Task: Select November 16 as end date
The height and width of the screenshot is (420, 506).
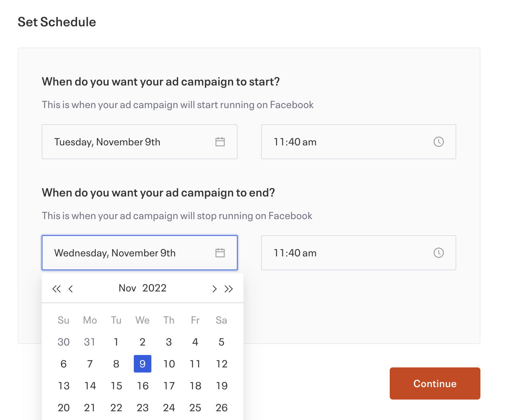Action: [143, 386]
